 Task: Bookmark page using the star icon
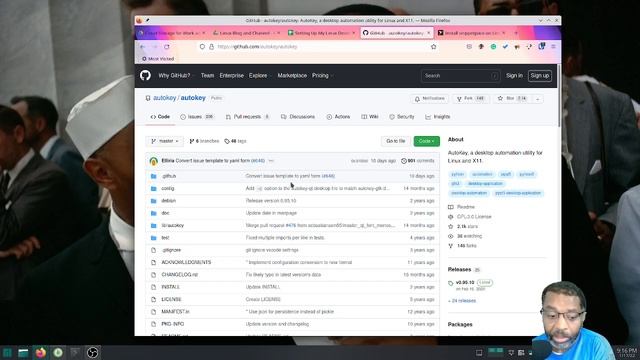[433, 47]
